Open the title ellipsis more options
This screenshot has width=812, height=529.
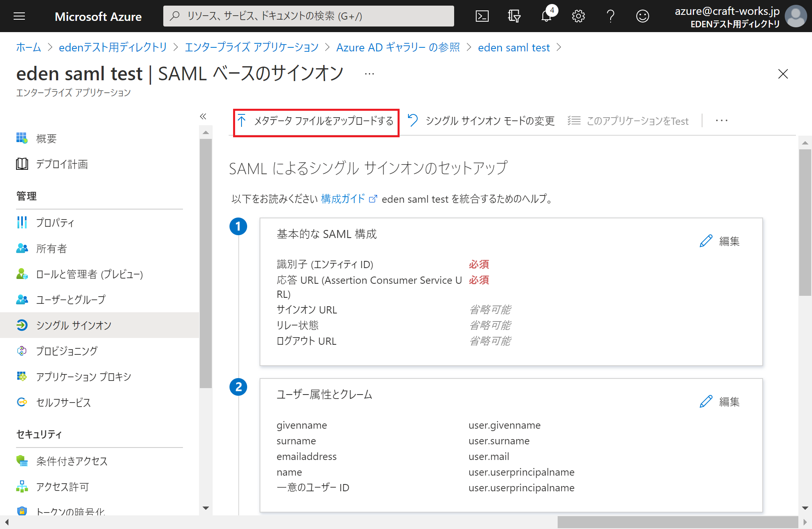coord(369,74)
